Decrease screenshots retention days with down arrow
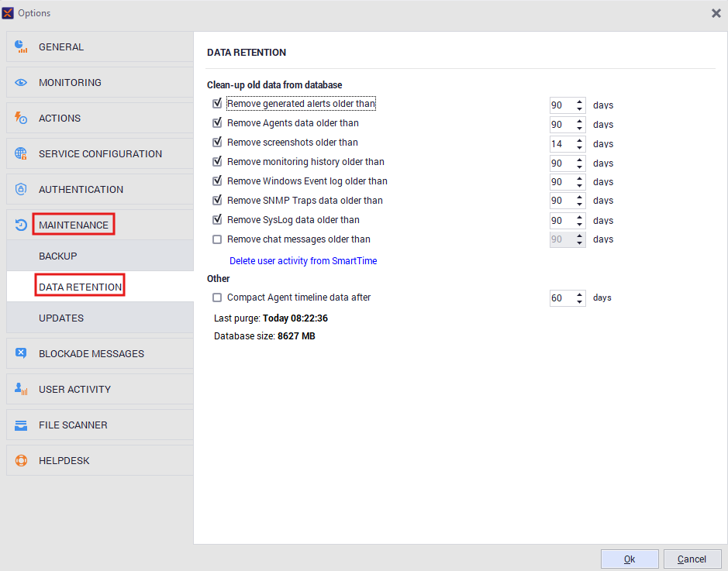Image resolution: width=728 pixels, height=571 pixels. [x=579, y=148]
